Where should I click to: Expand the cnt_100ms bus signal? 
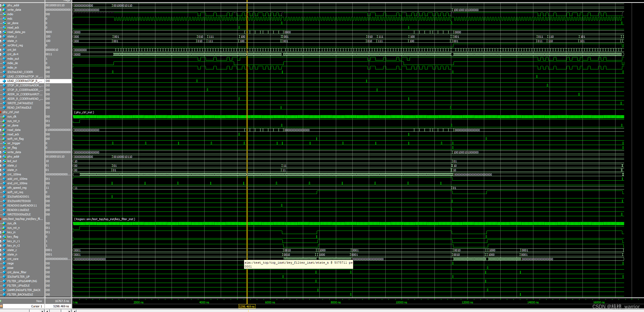1,174
